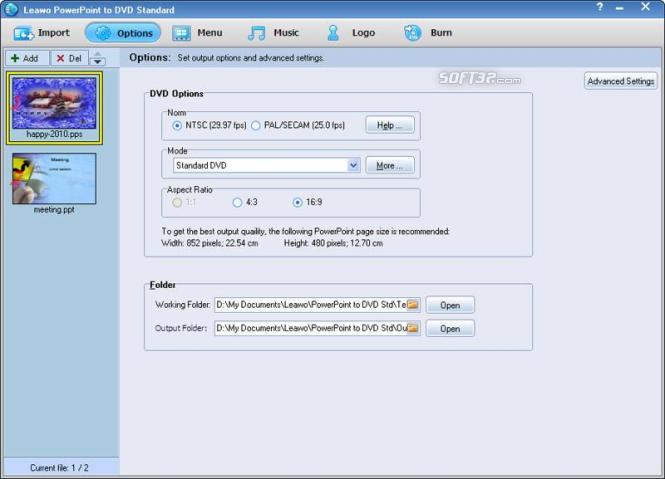This screenshot has width=665, height=479.
Task: Minimize the Leawo window
Action: [x=620, y=8]
